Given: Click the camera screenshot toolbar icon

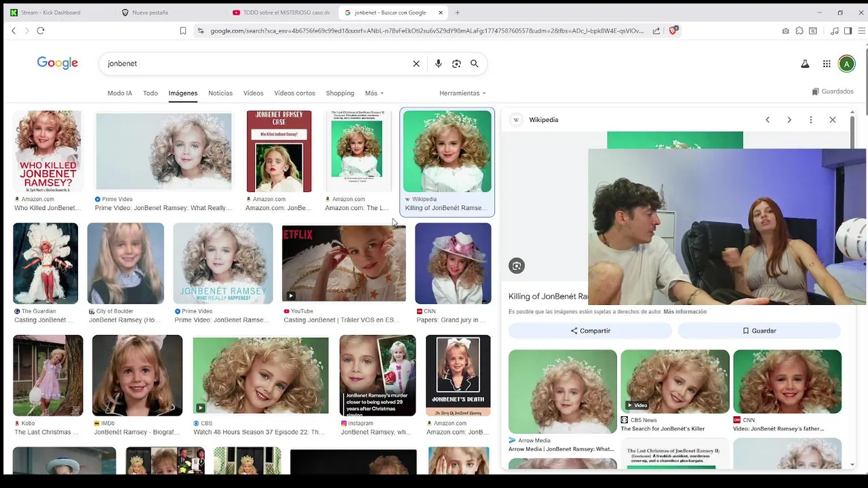Looking at the screenshot, I should coord(785,30).
